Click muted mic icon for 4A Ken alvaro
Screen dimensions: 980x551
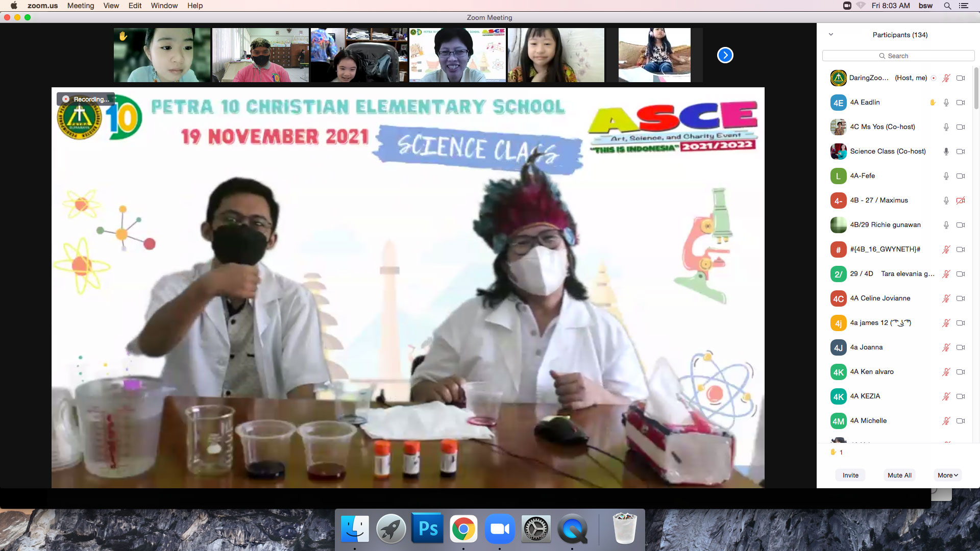946,372
